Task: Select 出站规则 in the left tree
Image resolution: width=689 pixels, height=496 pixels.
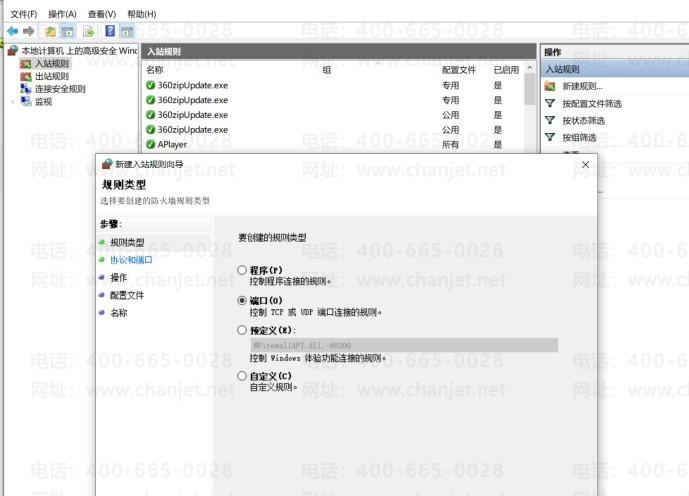Action: click(52, 76)
